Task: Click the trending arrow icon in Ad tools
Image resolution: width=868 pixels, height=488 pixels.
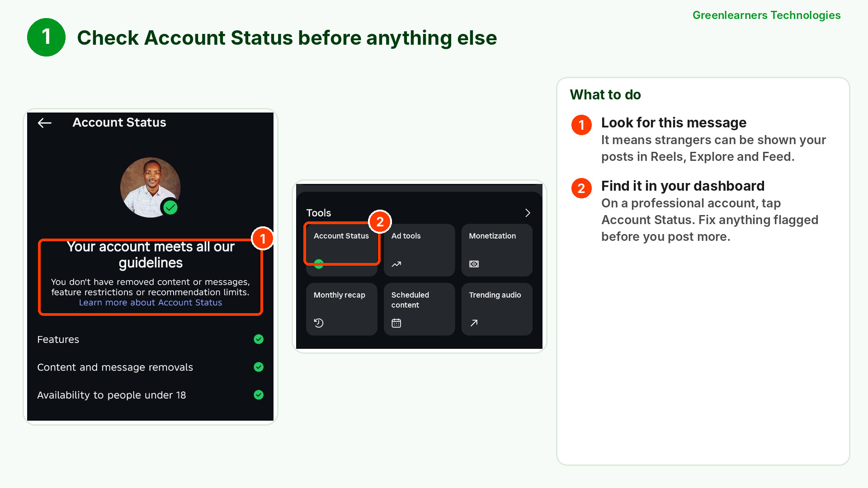Action: [396, 264]
